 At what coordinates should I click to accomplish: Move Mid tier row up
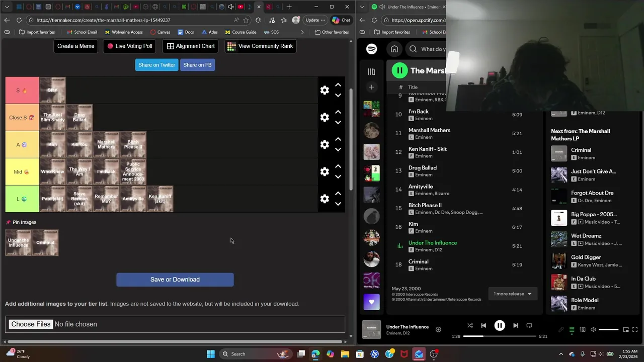point(338,166)
